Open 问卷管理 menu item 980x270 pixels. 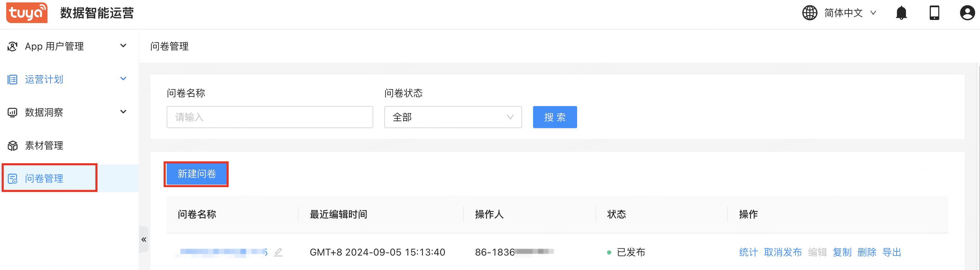click(69, 179)
